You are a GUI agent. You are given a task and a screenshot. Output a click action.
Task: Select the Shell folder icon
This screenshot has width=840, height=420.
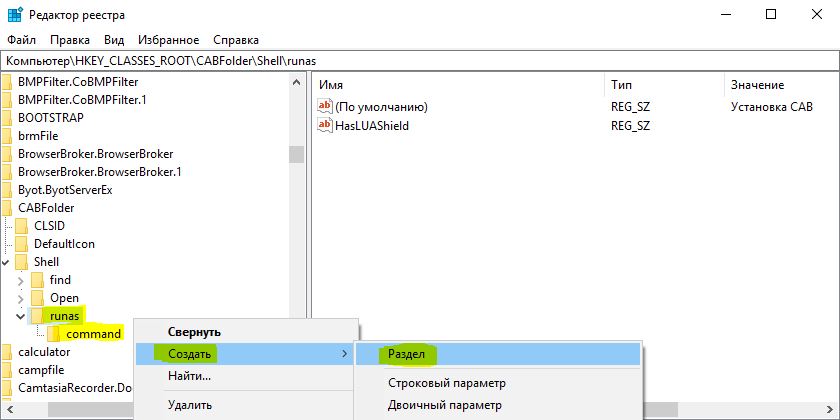(21, 261)
